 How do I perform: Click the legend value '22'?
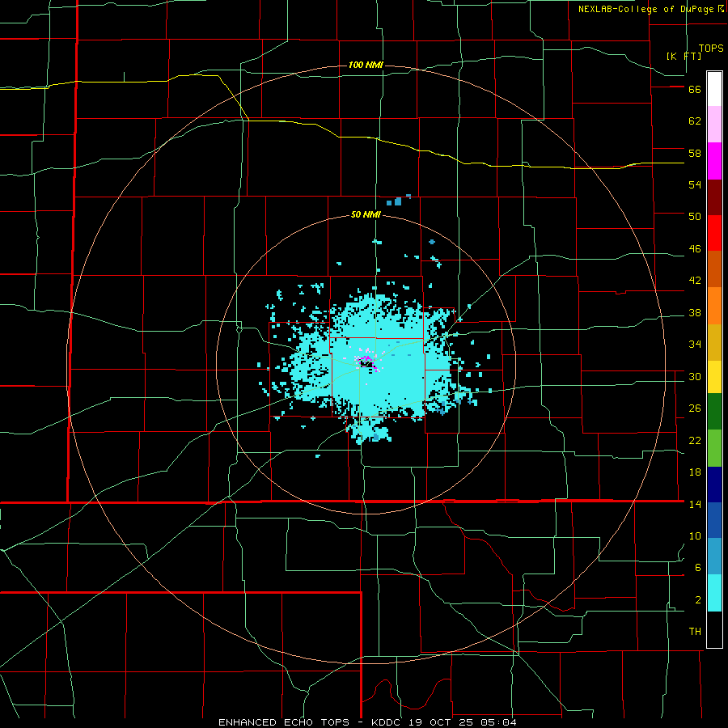(695, 440)
